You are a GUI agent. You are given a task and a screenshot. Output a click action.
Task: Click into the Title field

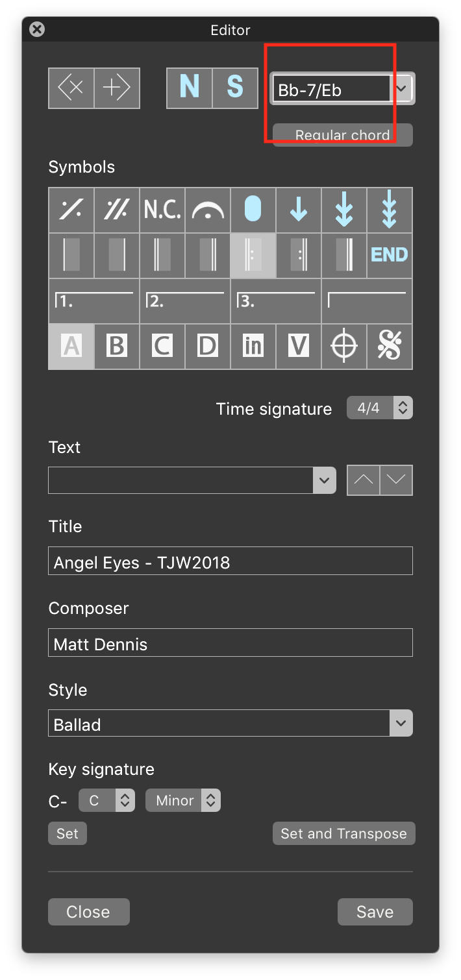coord(230,561)
